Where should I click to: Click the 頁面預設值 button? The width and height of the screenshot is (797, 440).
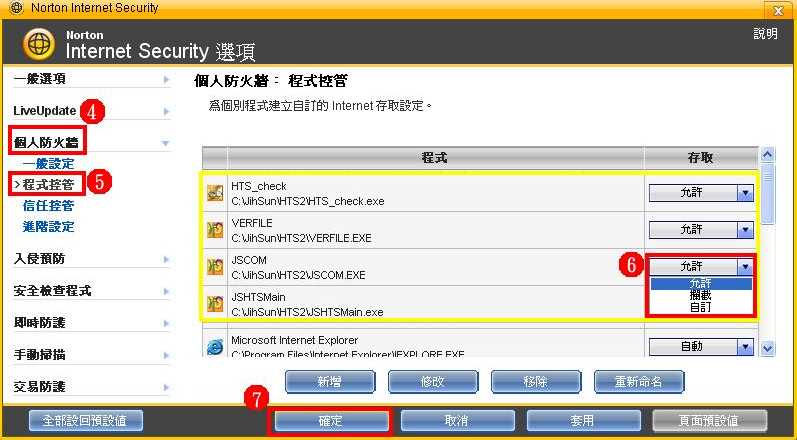[710, 421]
